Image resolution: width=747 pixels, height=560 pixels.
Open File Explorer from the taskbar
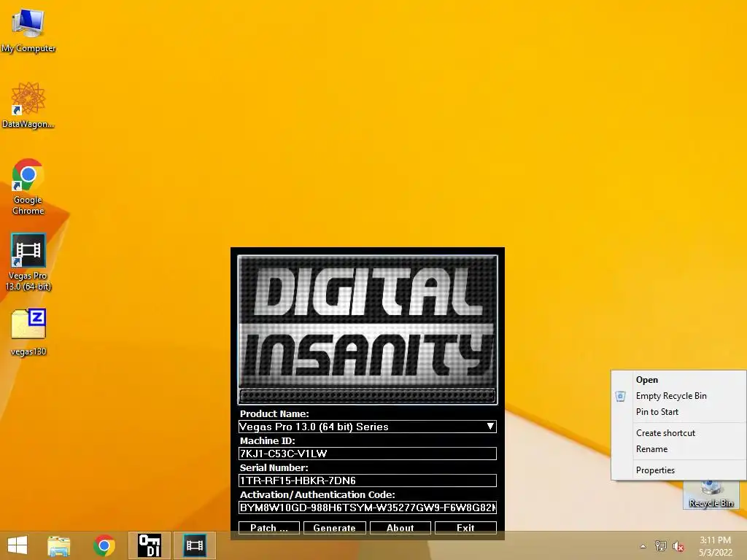pyautogui.click(x=59, y=545)
